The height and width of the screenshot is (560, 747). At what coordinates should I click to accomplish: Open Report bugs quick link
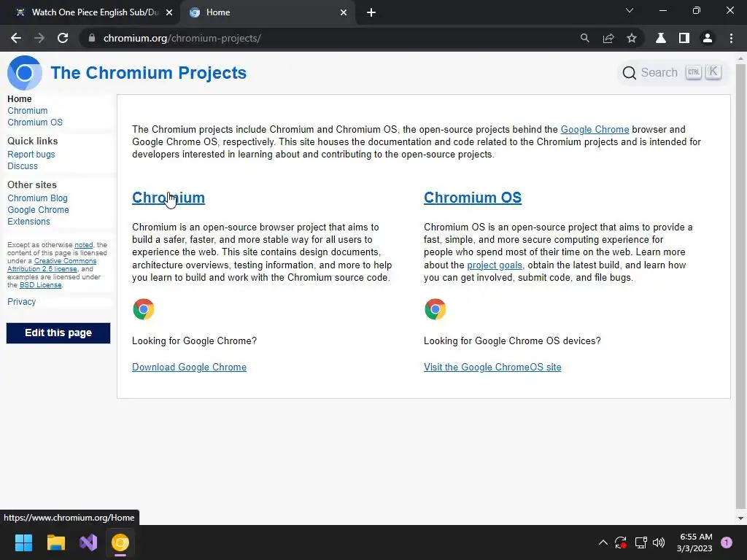31,155
